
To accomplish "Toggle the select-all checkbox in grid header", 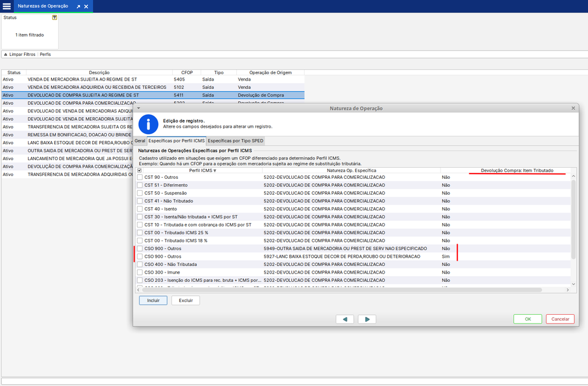I will [x=139, y=171].
